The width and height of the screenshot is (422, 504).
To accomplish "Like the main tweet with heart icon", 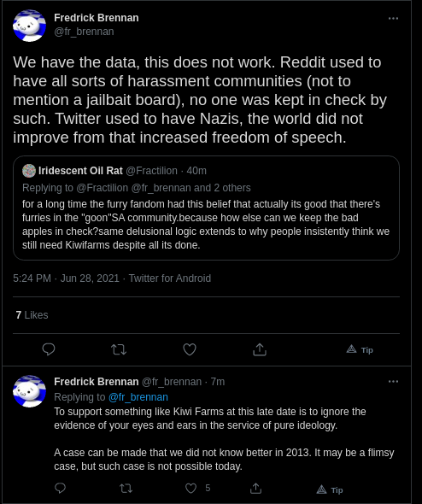I will [190, 349].
